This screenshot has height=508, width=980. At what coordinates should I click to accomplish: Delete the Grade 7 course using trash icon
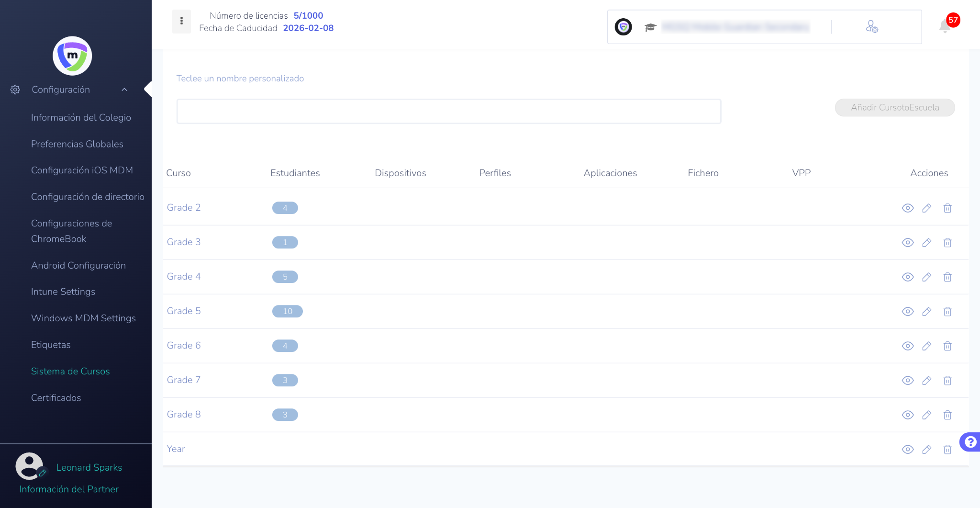click(x=947, y=380)
